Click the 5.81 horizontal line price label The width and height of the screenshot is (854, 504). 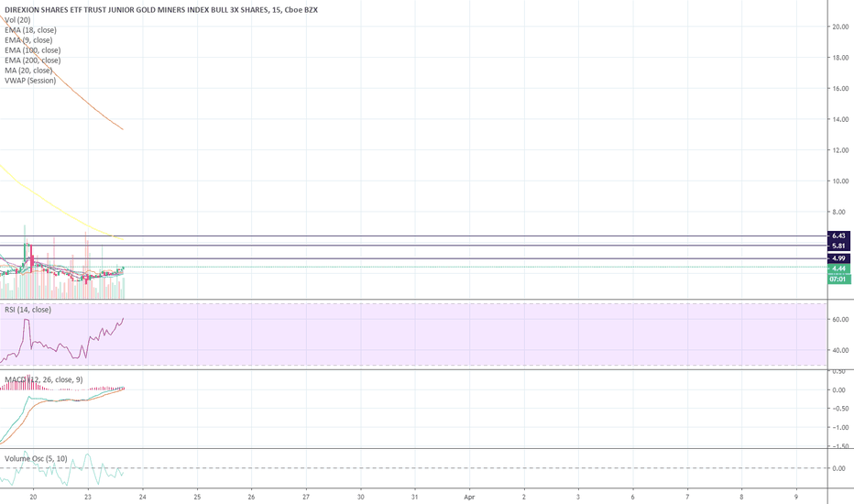click(838, 246)
